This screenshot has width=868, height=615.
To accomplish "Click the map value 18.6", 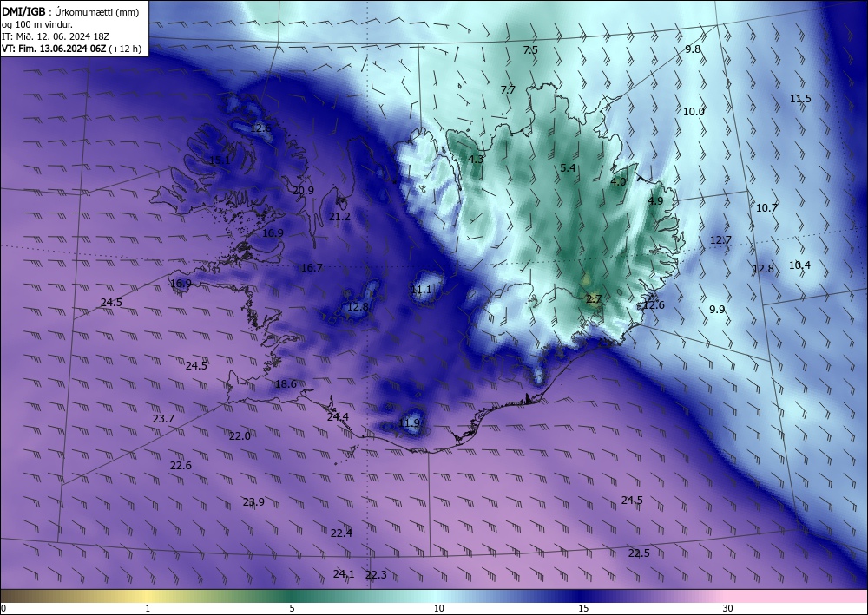I will tap(286, 384).
